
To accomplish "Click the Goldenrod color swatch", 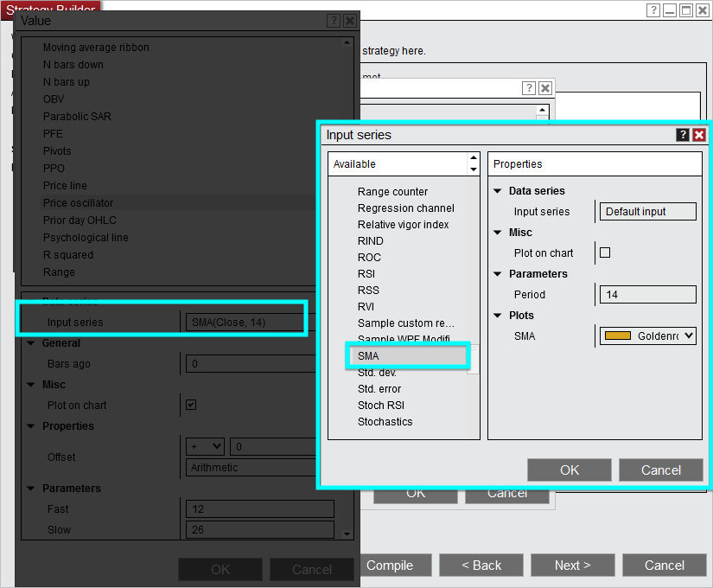I will (618, 336).
